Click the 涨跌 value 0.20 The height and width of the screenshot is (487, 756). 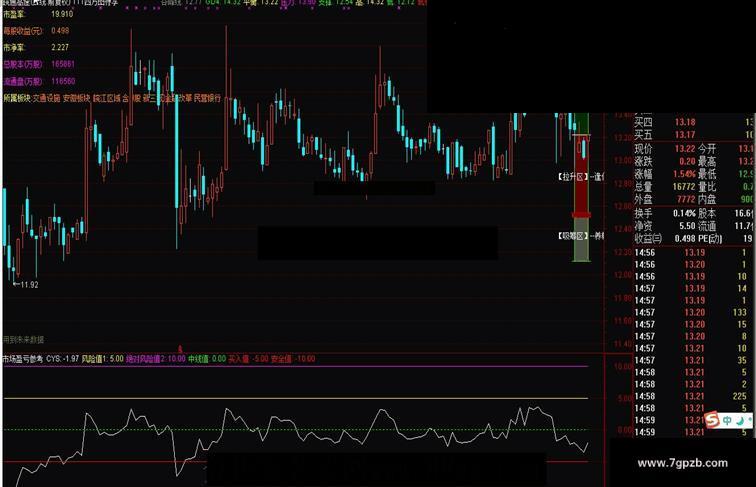pos(687,161)
